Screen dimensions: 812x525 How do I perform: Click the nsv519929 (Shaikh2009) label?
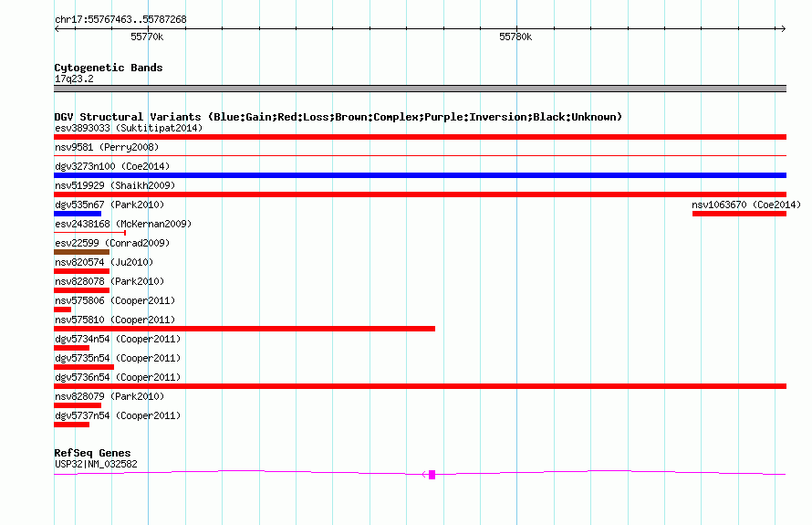point(115,185)
